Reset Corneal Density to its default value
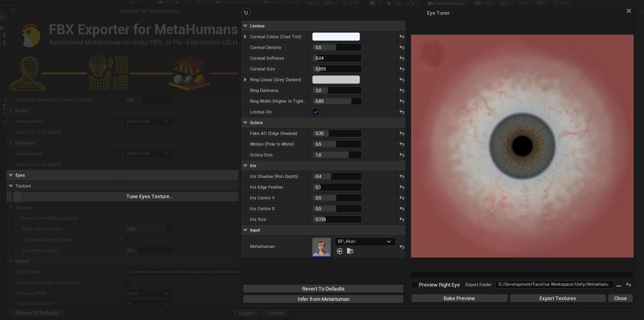Image resolution: width=644 pixels, height=320 pixels. [x=402, y=48]
